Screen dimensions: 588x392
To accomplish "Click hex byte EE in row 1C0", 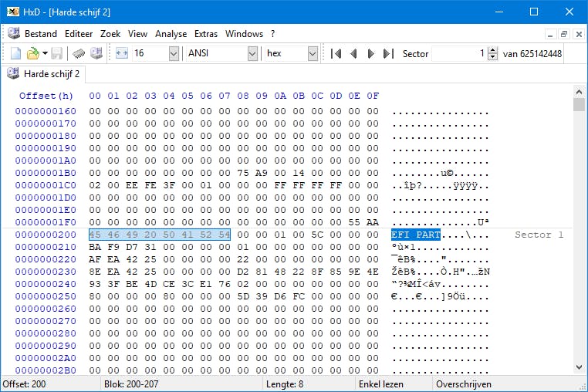I will point(132,185).
